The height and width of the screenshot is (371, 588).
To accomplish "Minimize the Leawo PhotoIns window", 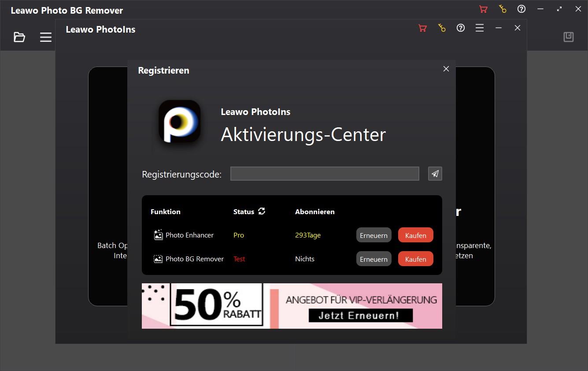I will [x=499, y=28].
